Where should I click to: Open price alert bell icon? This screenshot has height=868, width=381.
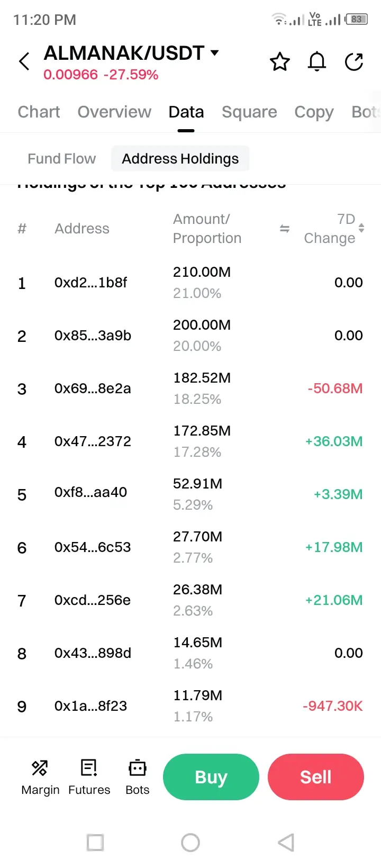[x=317, y=62]
